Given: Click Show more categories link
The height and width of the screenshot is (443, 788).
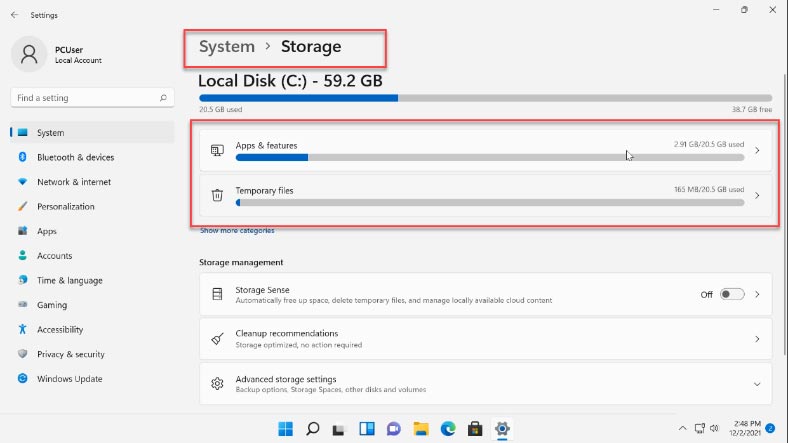Looking at the screenshot, I should pos(237,231).
